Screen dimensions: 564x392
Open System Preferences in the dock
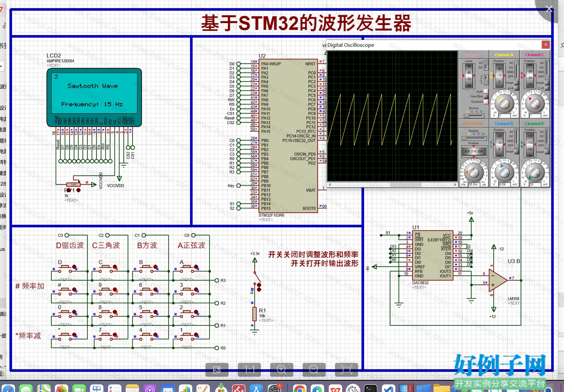(x=274, y=389)
